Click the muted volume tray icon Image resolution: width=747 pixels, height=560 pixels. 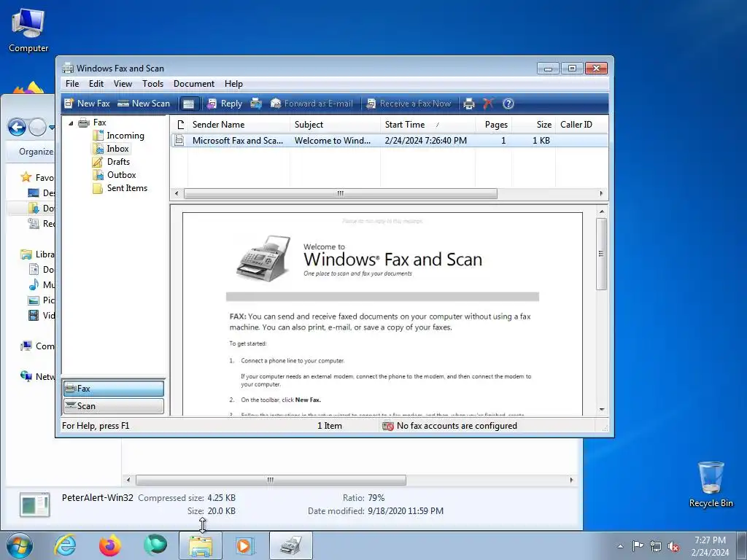[x=673, y=547]
